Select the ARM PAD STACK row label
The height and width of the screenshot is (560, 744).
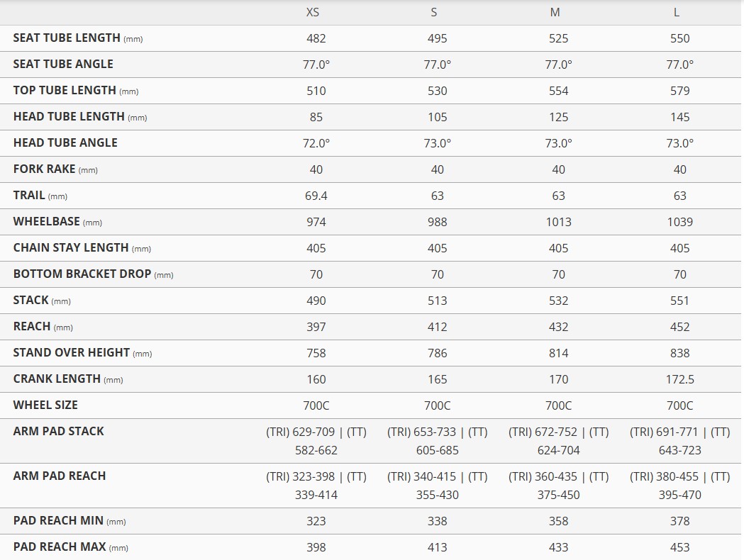(x=58, y=431)
